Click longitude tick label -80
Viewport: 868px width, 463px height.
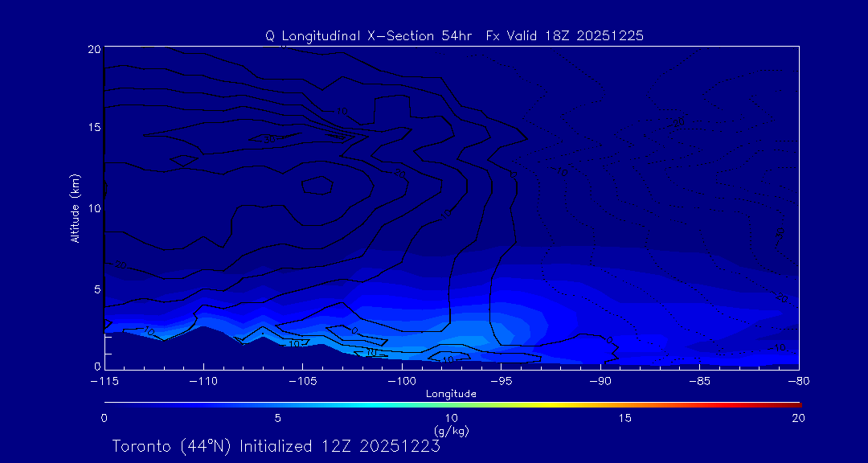click(799, 382)
